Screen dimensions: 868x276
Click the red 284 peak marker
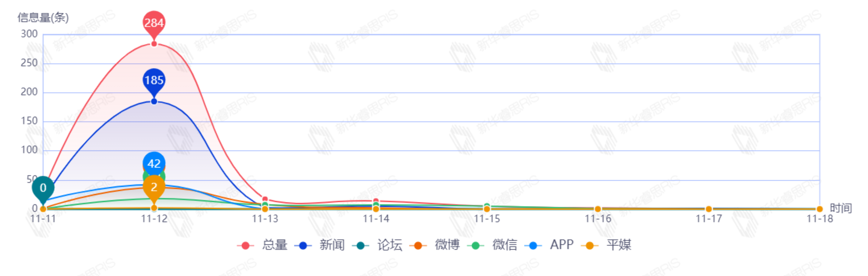(x=154, y=23)
